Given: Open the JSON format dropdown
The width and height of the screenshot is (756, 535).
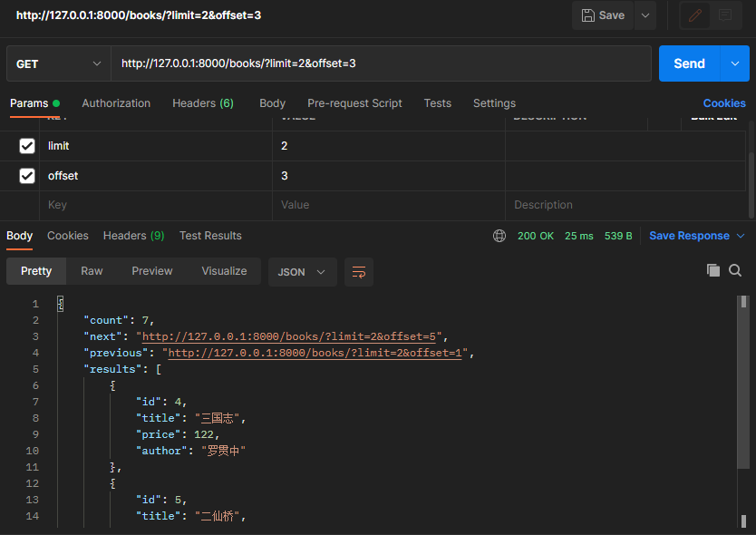Looking at the screenshot, I should coord(302,272).
